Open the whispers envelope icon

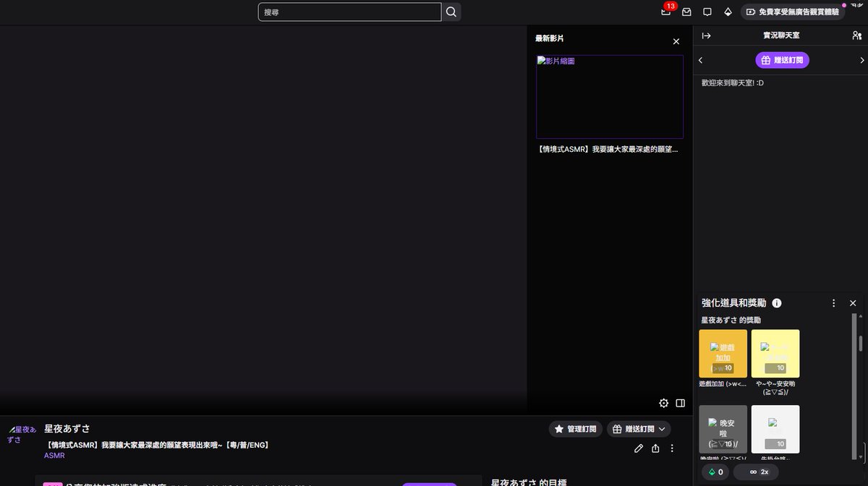click(686, 12)
